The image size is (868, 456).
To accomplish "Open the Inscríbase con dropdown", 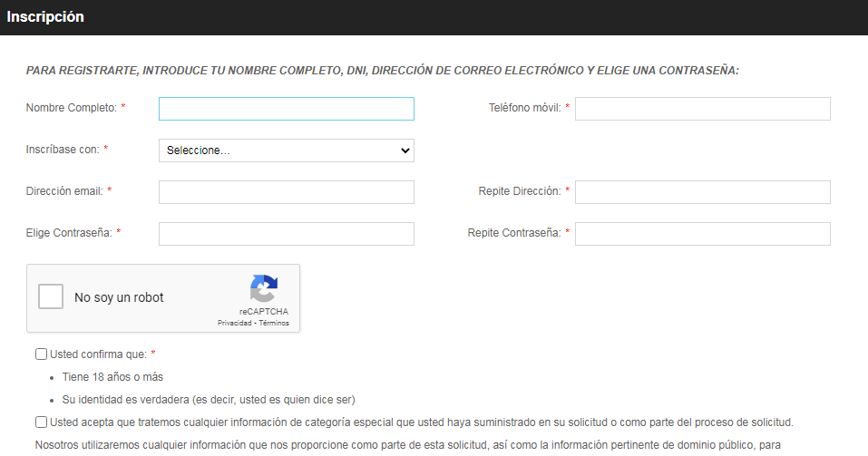I will (x=286, y=150).
